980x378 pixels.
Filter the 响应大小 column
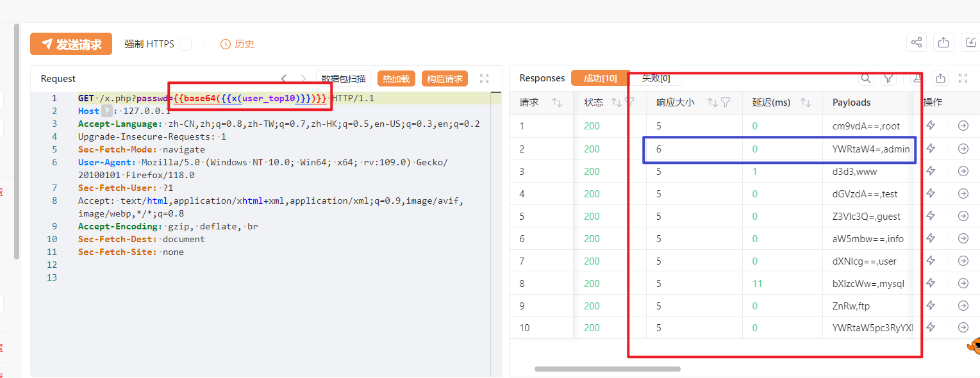[726, 103]
